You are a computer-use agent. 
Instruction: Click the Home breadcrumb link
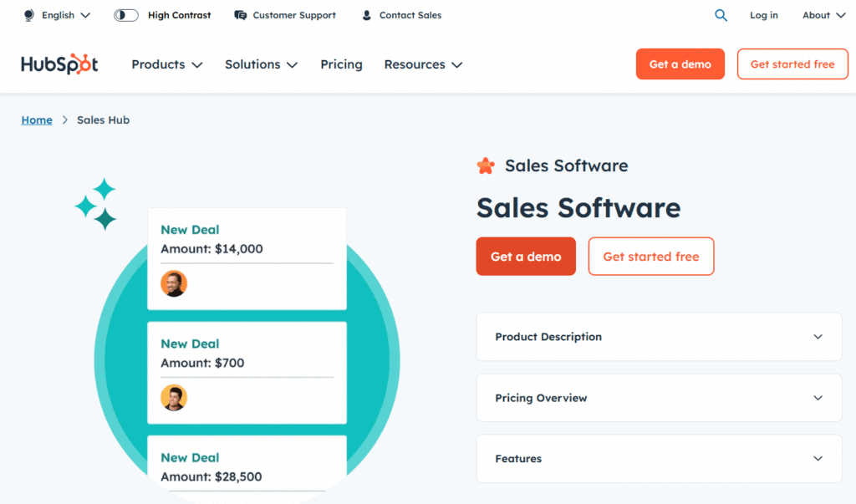37,120
